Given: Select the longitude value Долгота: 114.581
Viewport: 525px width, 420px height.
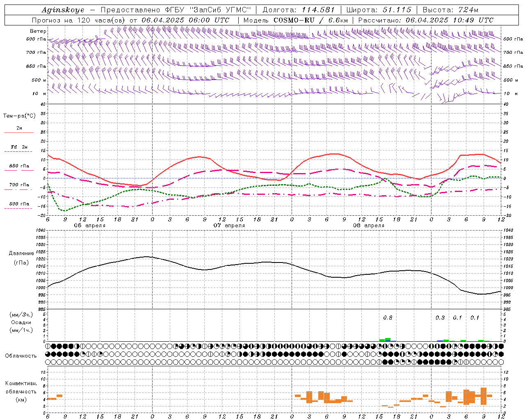Looking at the screenshot, I should (x=299, y=10).
